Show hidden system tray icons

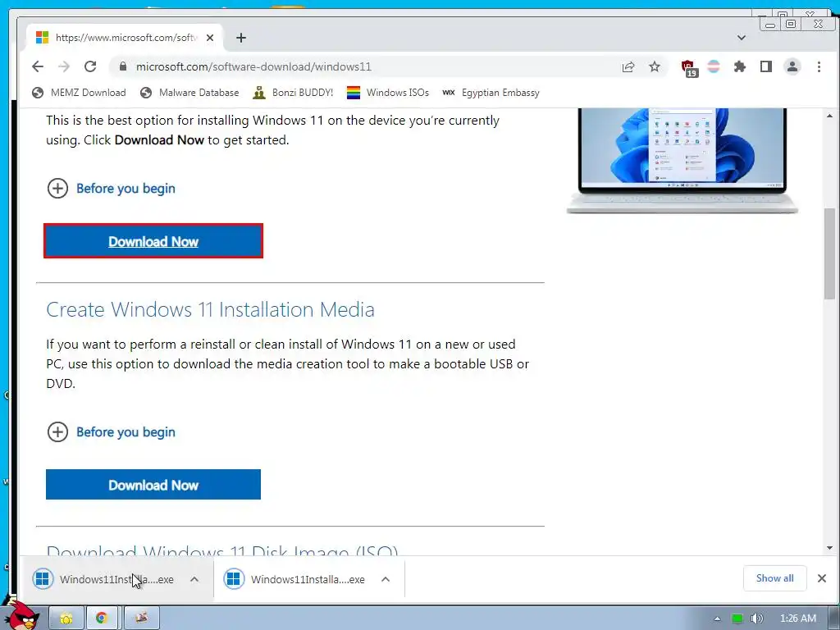717,619
